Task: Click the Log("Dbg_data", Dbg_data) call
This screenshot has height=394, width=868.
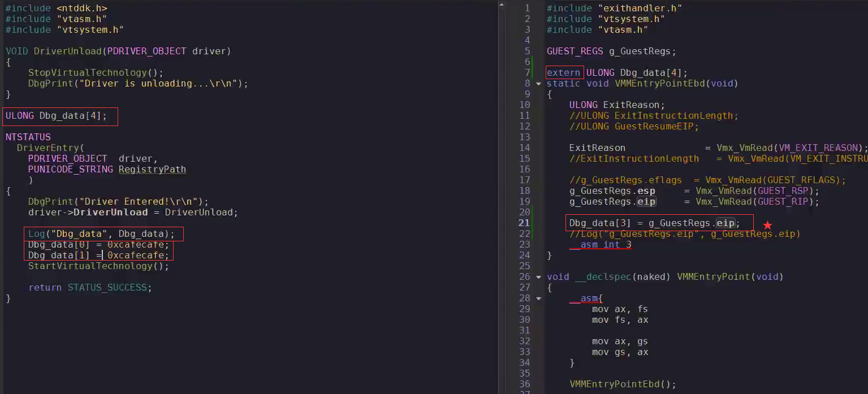Action: [102, 233]
